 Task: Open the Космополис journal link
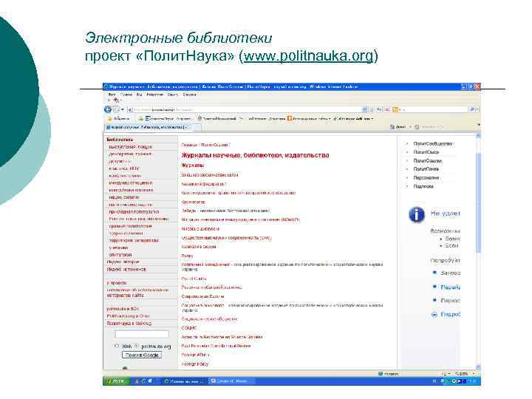coord(193,202)
